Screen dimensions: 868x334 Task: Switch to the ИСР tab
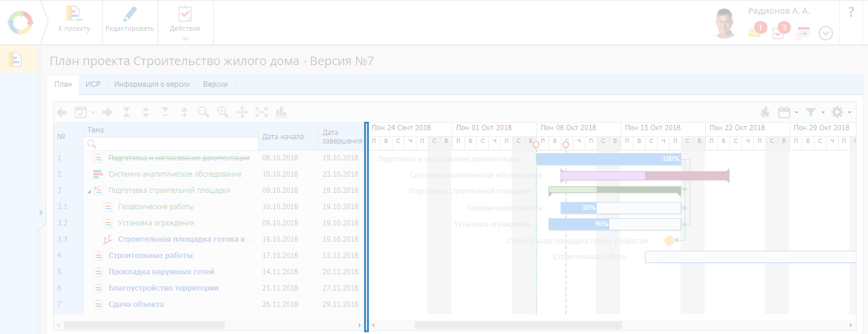coord(93,84)
